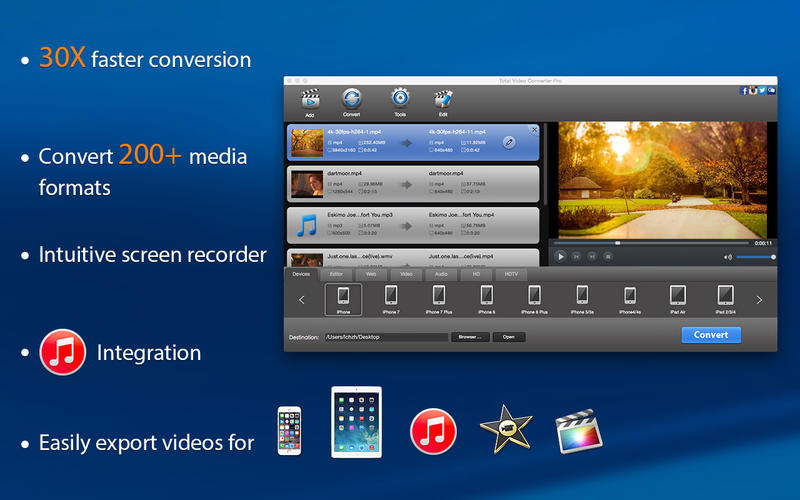Click the pencil edit icon on first file
Screen dimensions: 800x500
(509, 143)
